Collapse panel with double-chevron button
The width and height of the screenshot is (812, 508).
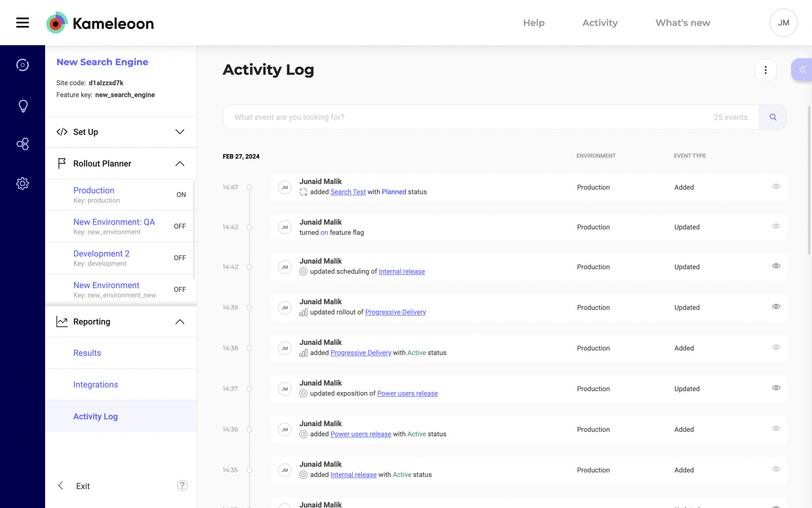point(802,70)
